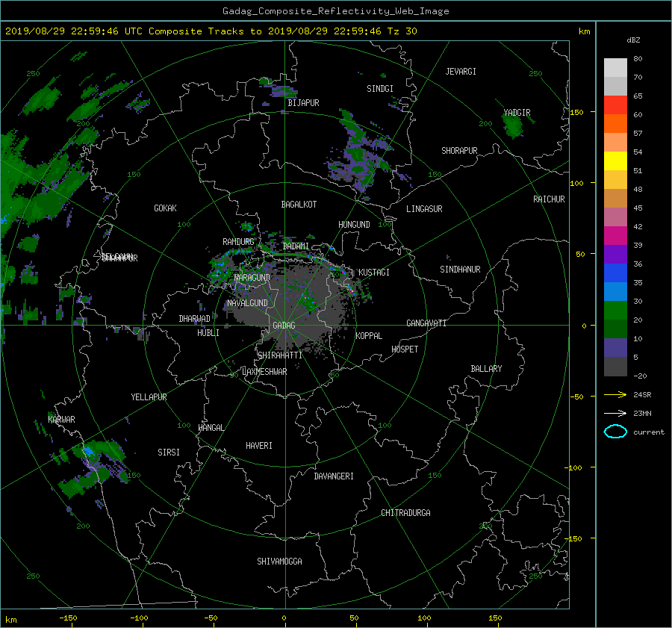672x628 pixels.
Task: Click the GANGAVATI city label
Action: pyautogui.click(x=426, y=323)
